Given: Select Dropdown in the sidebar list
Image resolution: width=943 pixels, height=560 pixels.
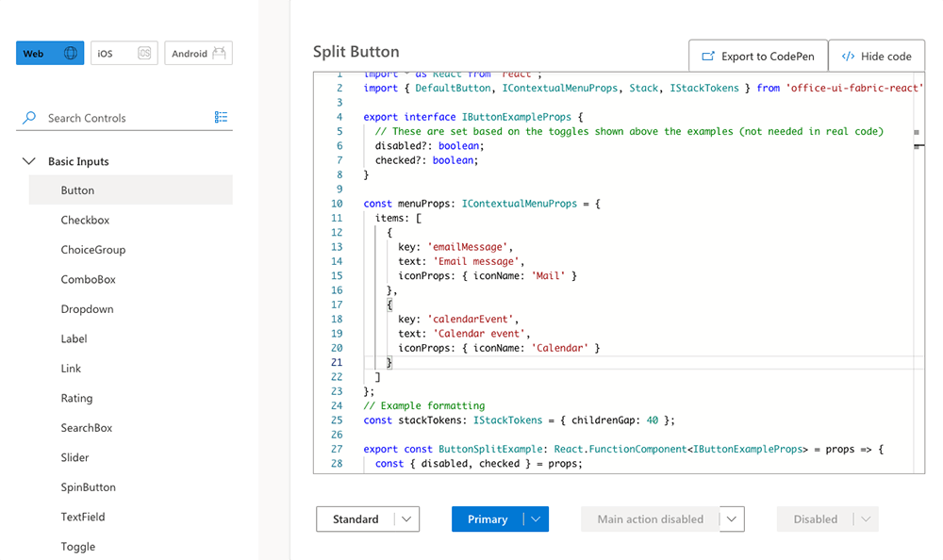Looking at the screenshot, I should click(x=87, y=309).
